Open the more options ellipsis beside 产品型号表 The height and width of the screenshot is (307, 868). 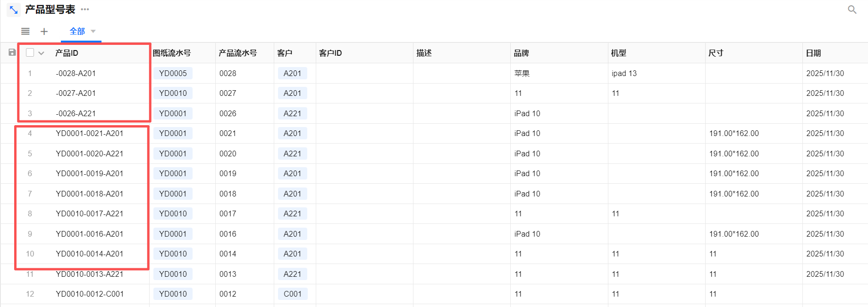(x=85, y=9)
